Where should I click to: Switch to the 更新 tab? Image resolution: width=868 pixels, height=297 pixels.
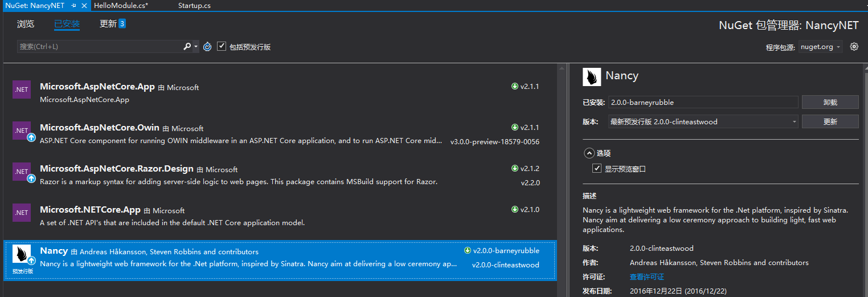pyautogui.click(x=108, y=24)
